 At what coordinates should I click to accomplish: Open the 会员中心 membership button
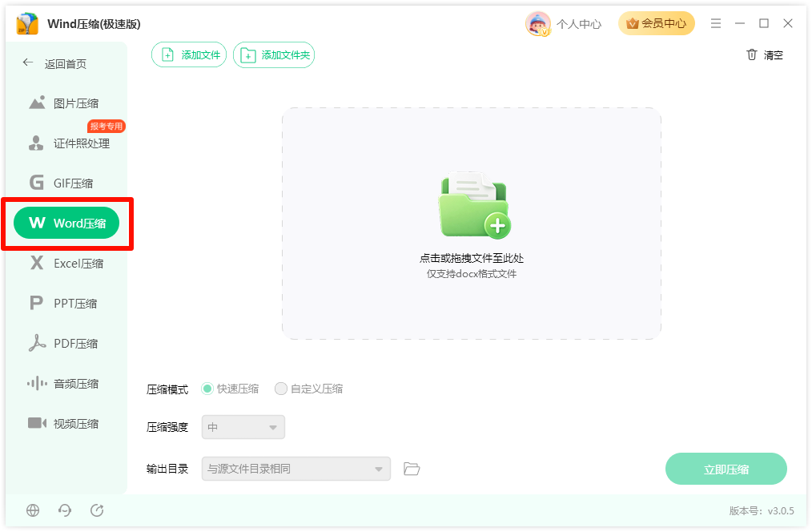657,23
